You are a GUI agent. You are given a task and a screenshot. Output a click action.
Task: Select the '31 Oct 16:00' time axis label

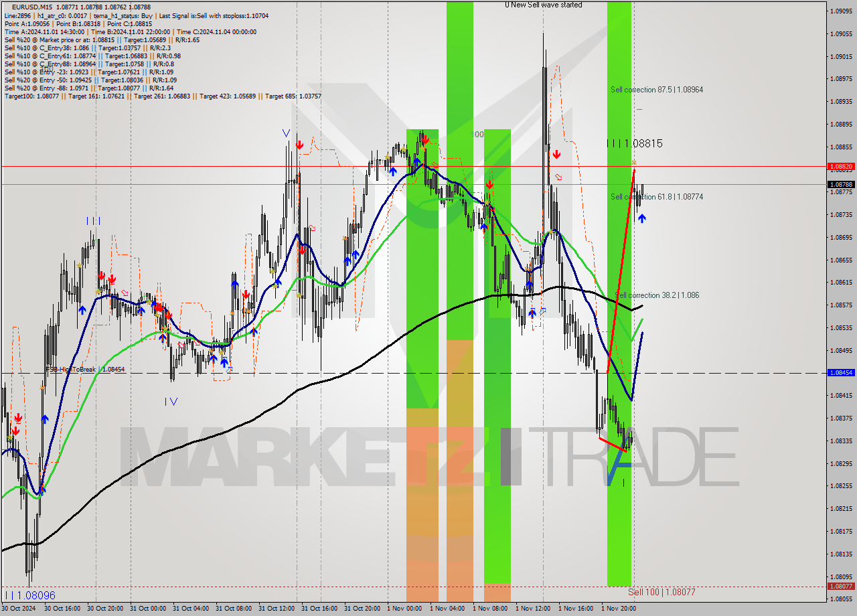click(x=319, y=609)
